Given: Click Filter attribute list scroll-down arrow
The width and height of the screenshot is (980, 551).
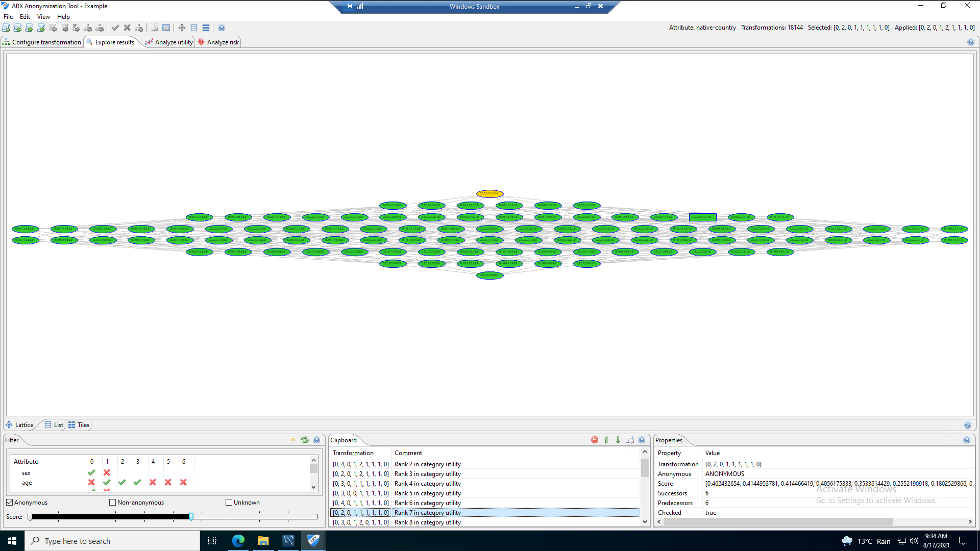Looking at the screenshot, I should point(313,487).
